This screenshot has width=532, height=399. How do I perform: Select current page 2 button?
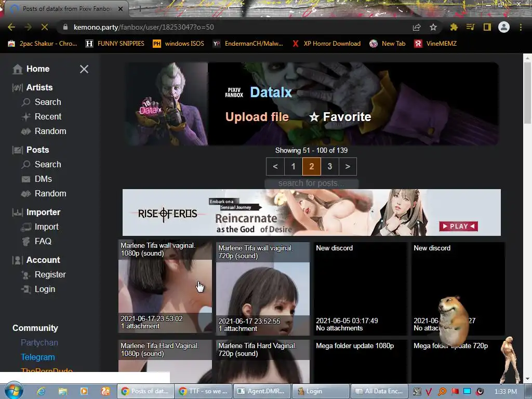point(312,167)
